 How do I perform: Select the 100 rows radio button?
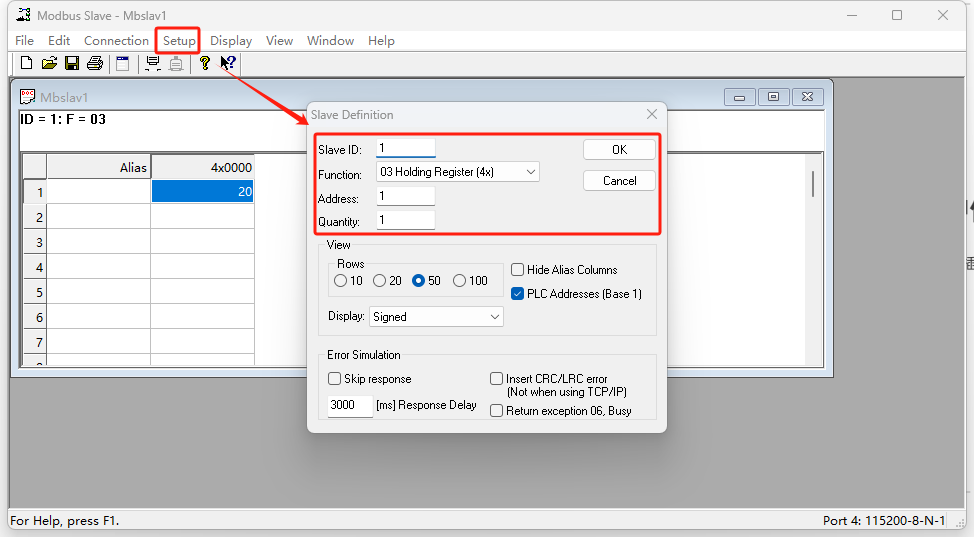460,281
